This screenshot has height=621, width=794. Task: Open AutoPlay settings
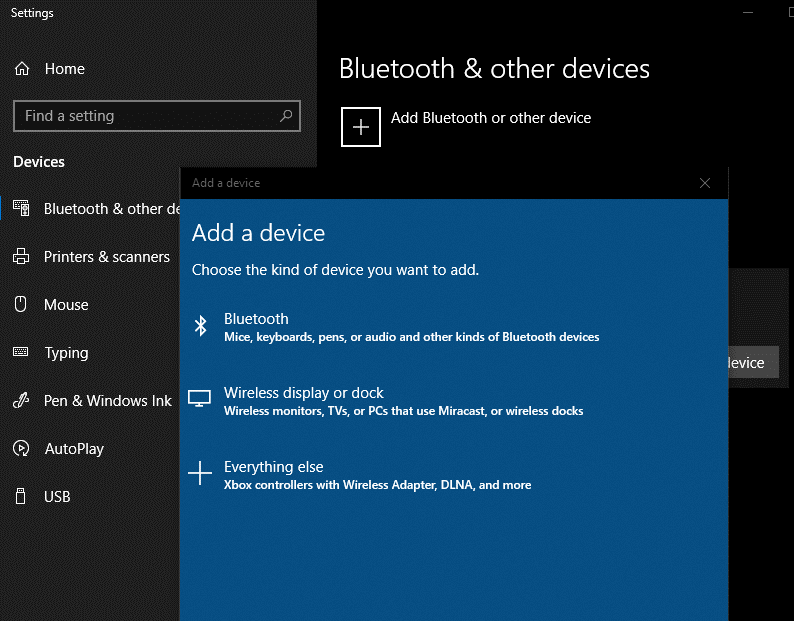[74, 449]
